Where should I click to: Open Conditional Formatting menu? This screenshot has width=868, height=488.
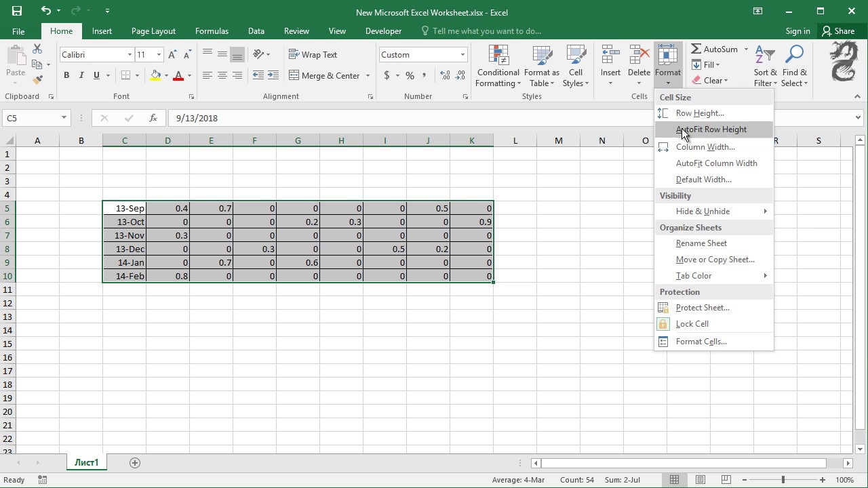pyautogui.click(x=498, y=66)
